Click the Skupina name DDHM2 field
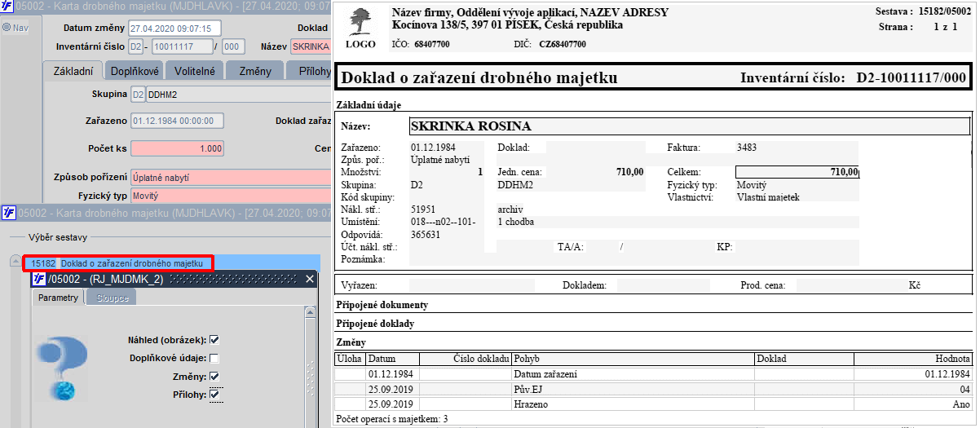Viewport: 980px width, 428px height. (238, 95)
